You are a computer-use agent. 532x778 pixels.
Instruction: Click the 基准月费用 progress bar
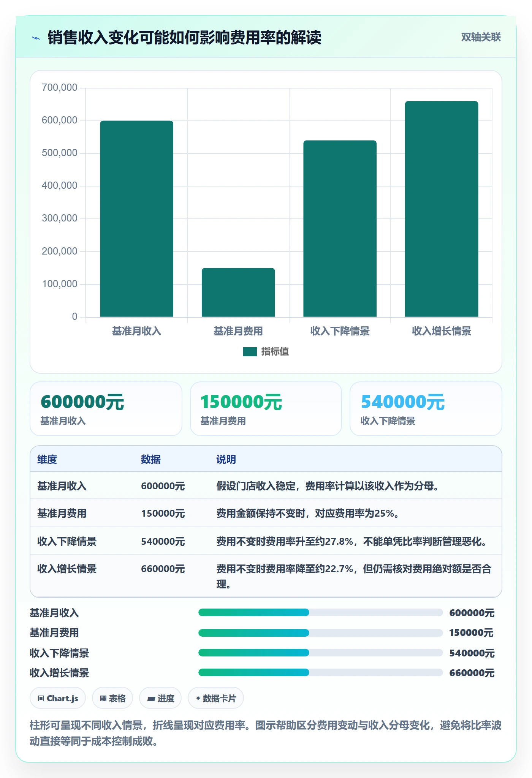pyautogui.click(x=320, y=633)
